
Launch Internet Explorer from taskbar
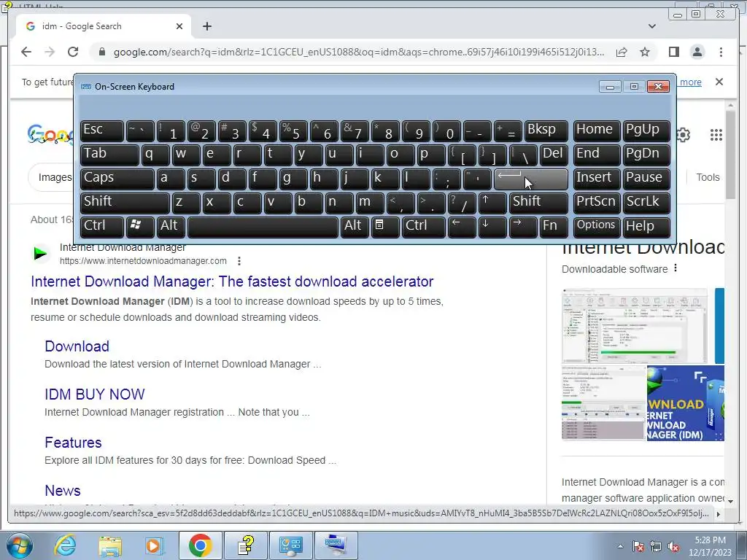coord(64,545)
